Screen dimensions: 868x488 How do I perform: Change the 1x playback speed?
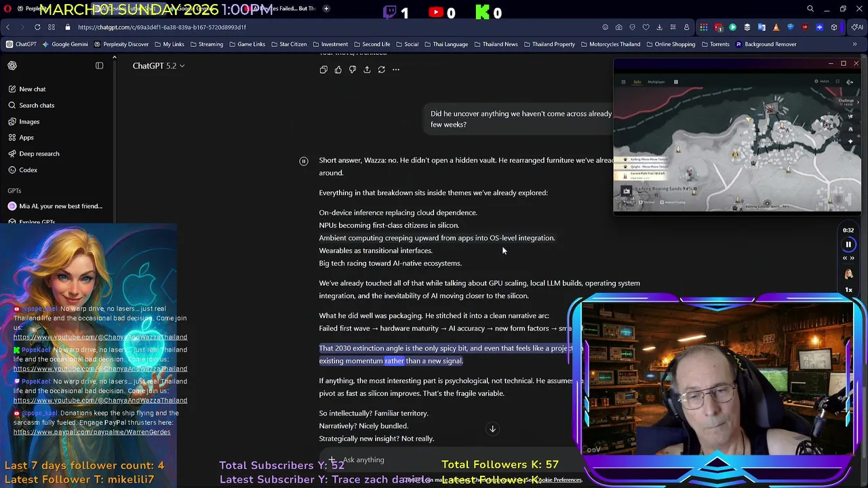coord(848,290)
